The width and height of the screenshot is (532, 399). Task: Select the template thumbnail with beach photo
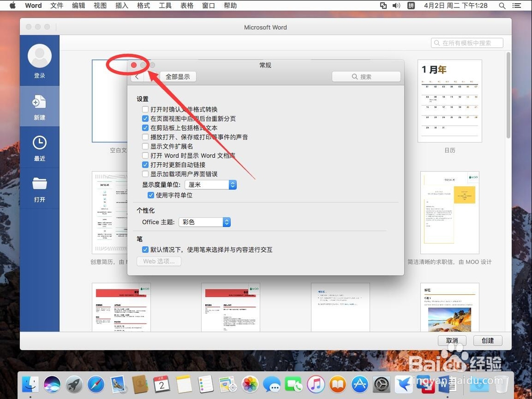tap(450, 307)
